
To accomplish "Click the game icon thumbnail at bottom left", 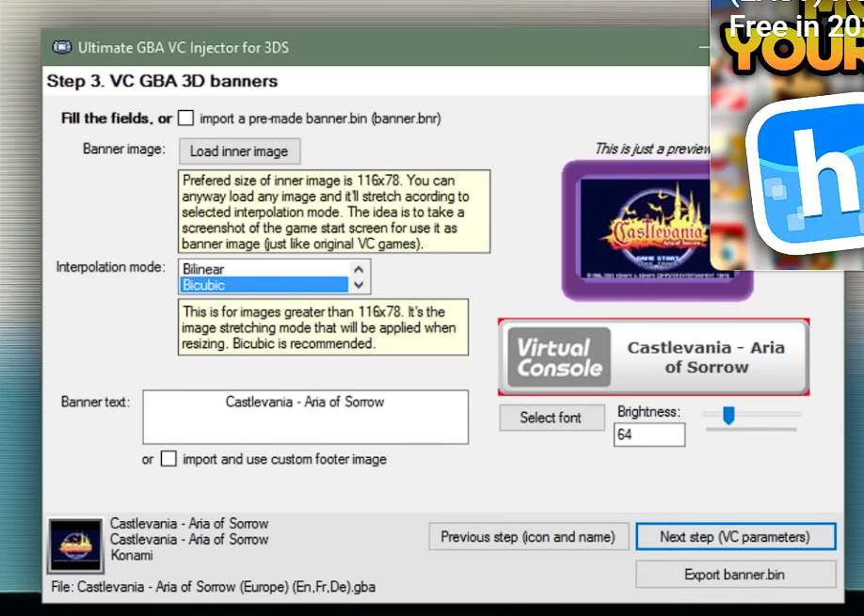I will click(x=76, y=545).
